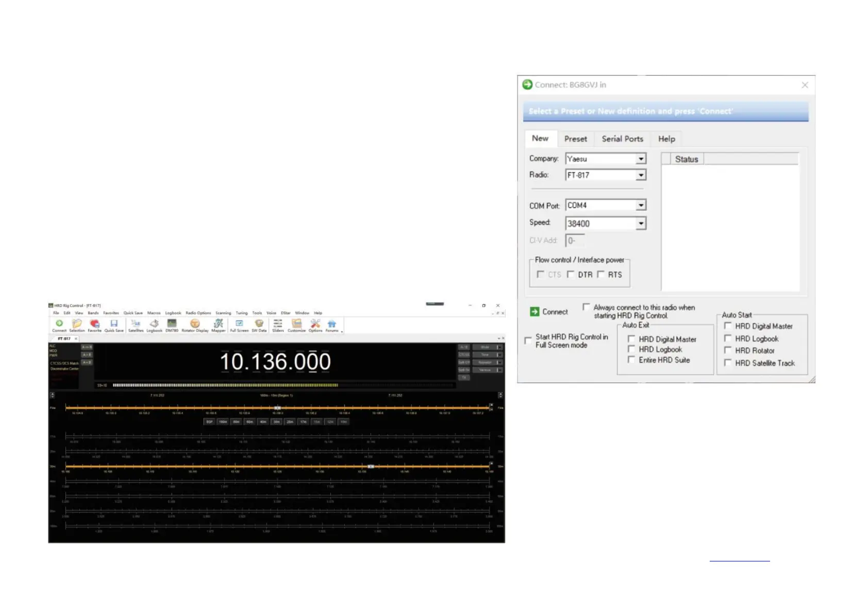Open the Rotator Display tool

click(195, 325)
